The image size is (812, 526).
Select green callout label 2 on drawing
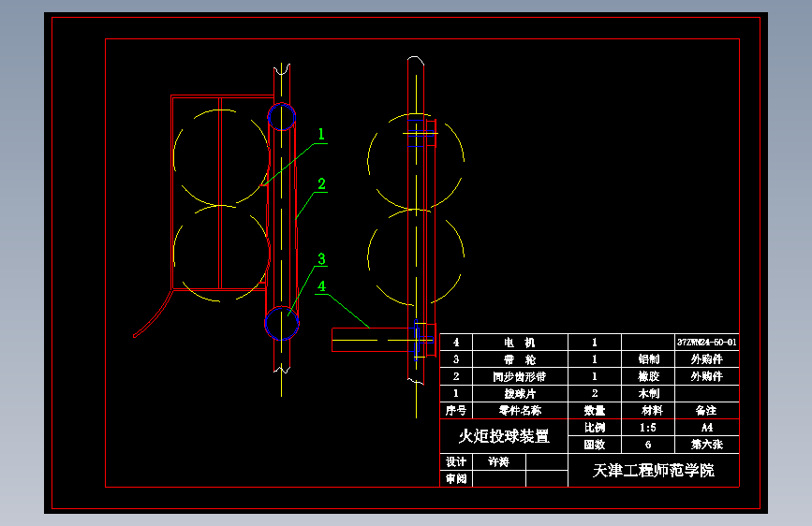321,183
